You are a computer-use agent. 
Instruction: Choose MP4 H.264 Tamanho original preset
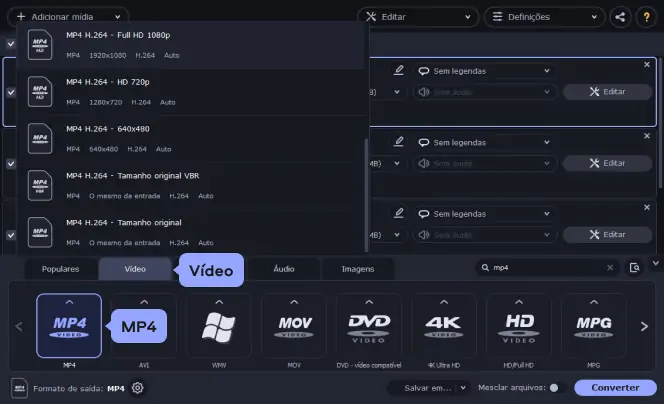[x=191, y=232]
